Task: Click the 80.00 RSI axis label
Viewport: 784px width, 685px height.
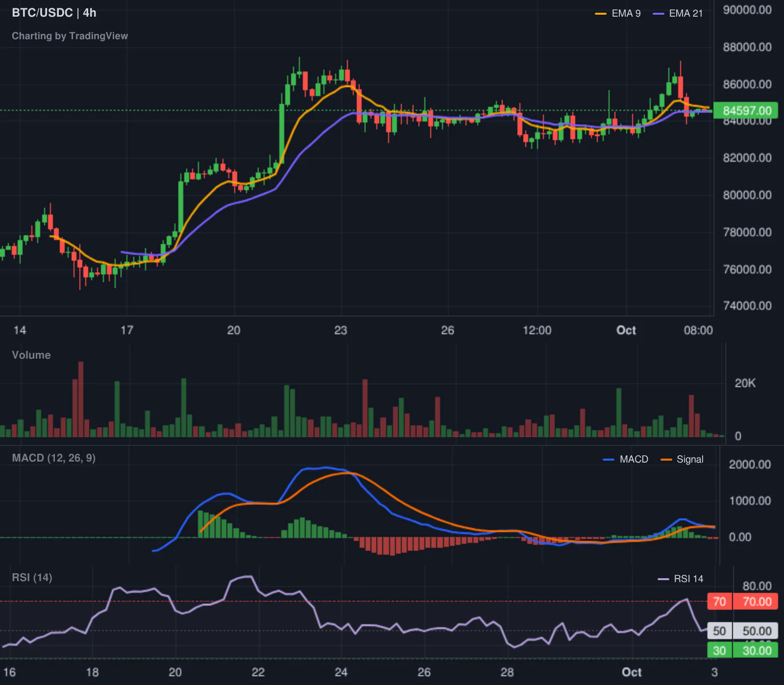Action: click(757, 586)
